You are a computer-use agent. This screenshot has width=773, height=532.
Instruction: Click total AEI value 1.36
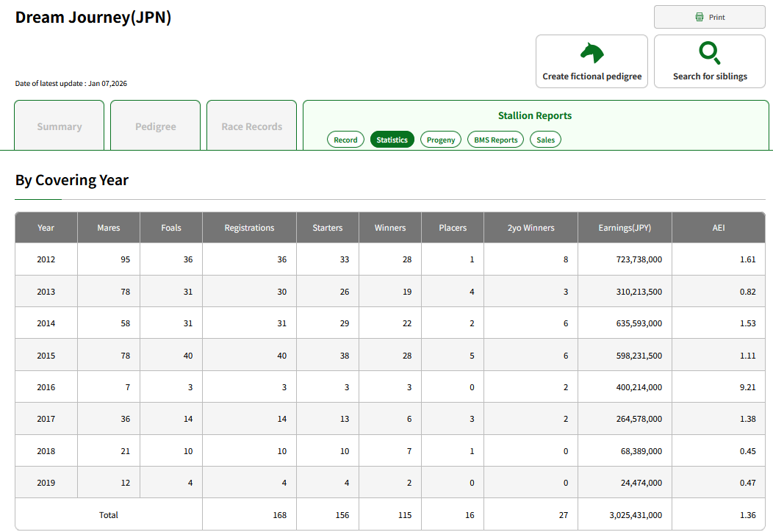coord(747,515)
